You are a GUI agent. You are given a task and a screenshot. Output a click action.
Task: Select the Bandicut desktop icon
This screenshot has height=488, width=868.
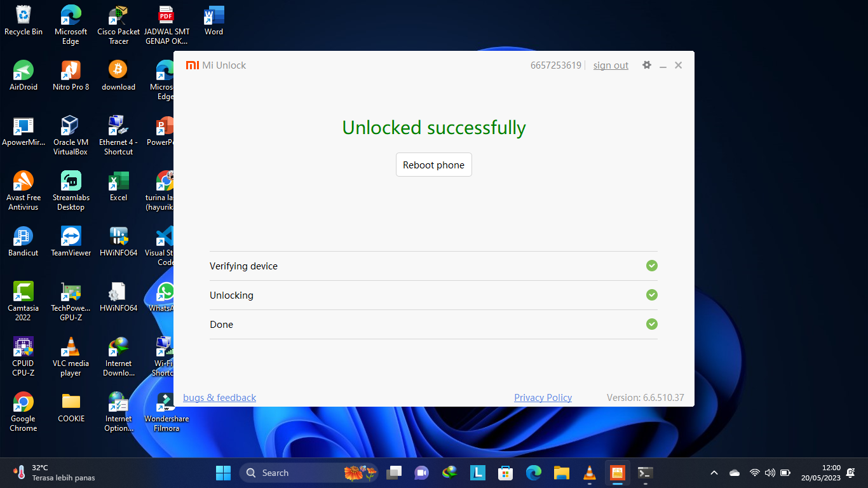click(24, 241)
